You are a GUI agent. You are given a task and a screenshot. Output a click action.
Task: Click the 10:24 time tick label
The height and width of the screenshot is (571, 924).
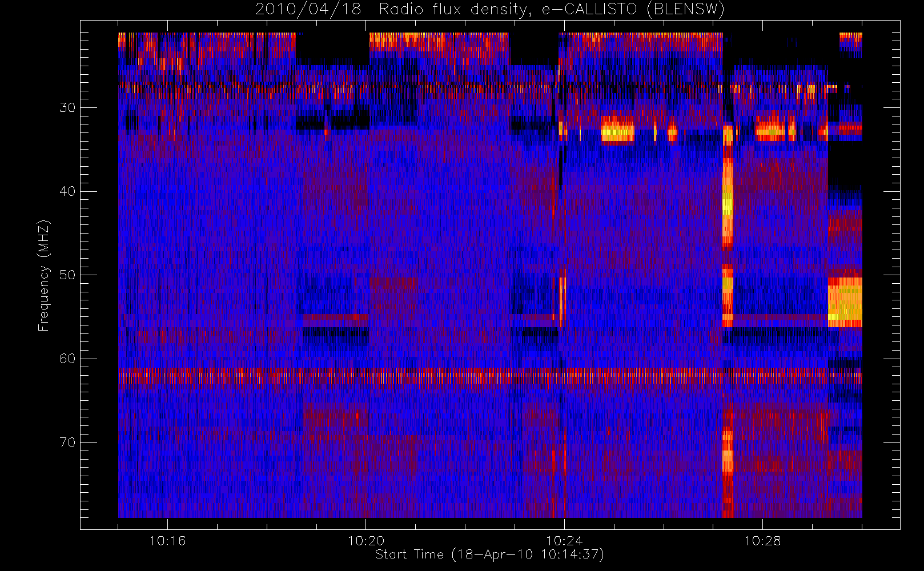click(x=564, y=541)
